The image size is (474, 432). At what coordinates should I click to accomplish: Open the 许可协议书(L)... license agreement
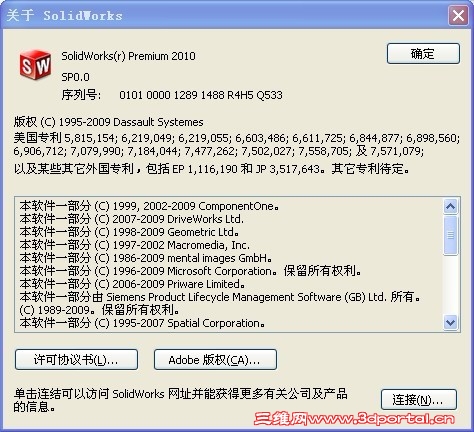pos(76,360)
